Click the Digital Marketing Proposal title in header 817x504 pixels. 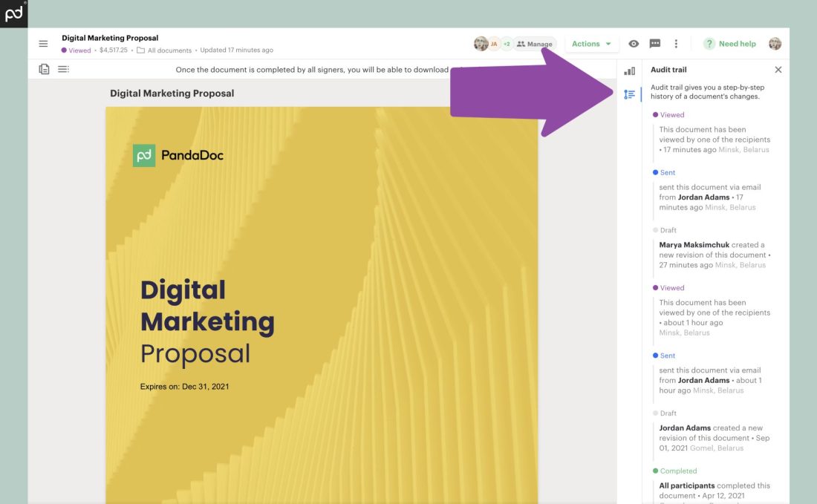pos(110,38)
